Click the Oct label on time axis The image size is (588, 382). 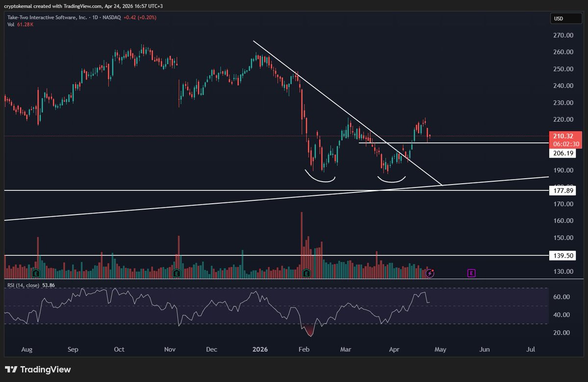[x=119, y=350]
